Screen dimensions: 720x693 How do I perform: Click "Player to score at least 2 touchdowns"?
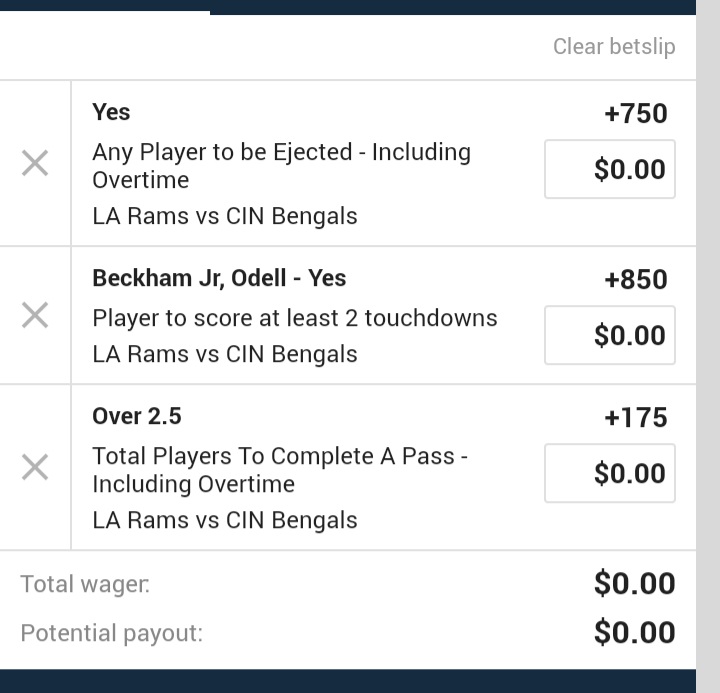294,318
